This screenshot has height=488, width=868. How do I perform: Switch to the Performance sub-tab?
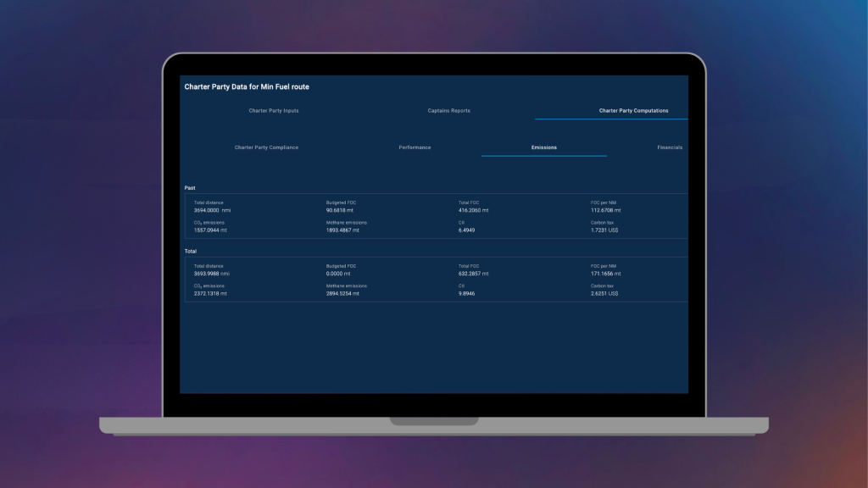click(x=415, y=147)
